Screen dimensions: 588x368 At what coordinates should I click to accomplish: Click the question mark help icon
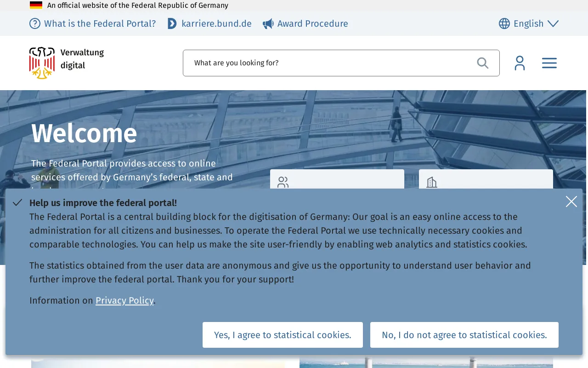(x=35, y=23)
